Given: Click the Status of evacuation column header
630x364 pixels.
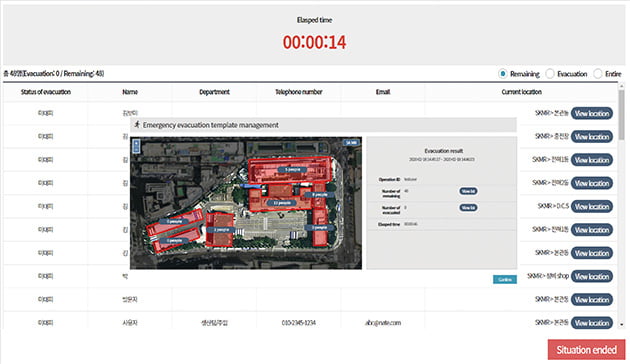Looking at the screenshot, I should tap(46, 92).
